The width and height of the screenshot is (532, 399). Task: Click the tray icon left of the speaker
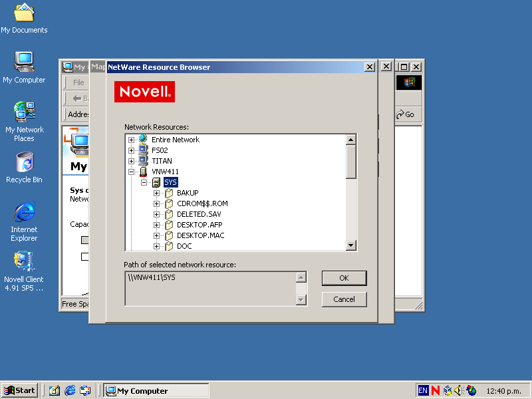tap(448, 390)
